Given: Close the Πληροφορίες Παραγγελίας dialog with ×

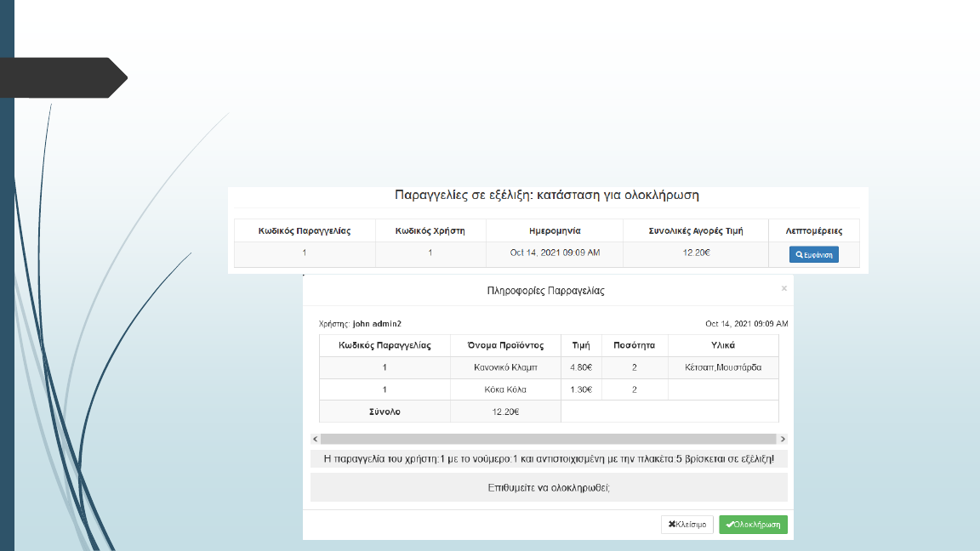Looking at the screenshot, I should tap(783, 289).
